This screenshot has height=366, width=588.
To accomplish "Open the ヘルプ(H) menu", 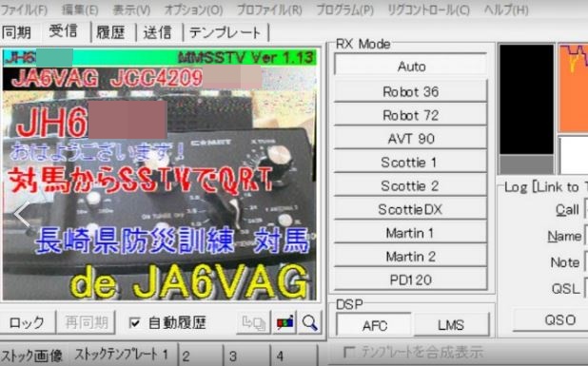I will pyautogui.click(x=506, y=10).
